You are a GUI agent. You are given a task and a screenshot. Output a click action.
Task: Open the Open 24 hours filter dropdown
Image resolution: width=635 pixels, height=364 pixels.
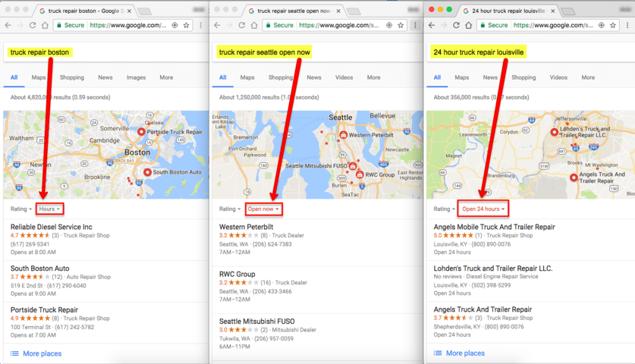(x=483, y=209)
